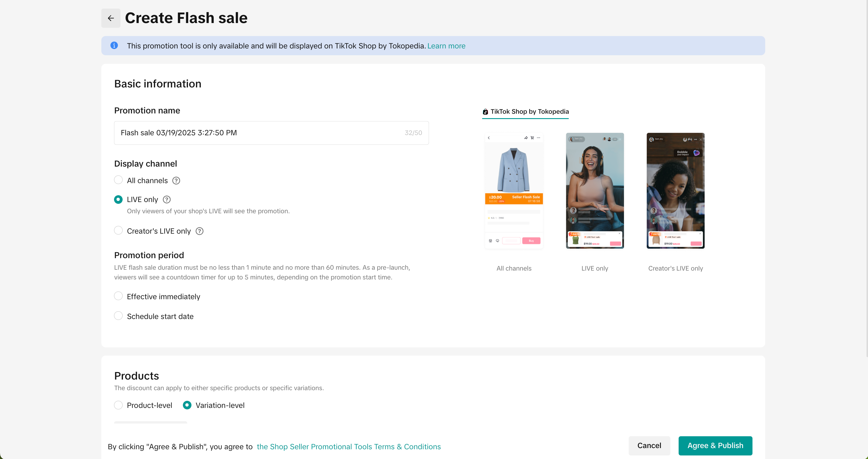This screenshot has width=868, height=459.
Task: Click the Learn more link
Action: pyautogui.click(x=446, y=46)
